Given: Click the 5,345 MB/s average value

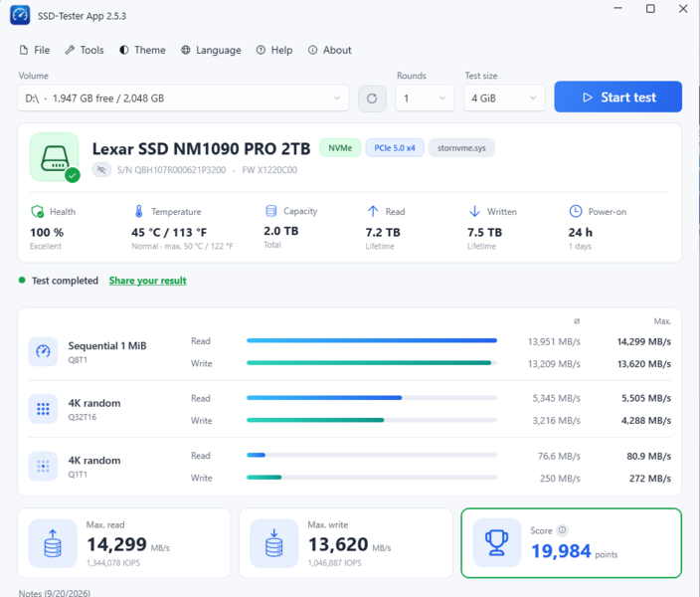Looking at the screenshot, I should pos(556,398).
